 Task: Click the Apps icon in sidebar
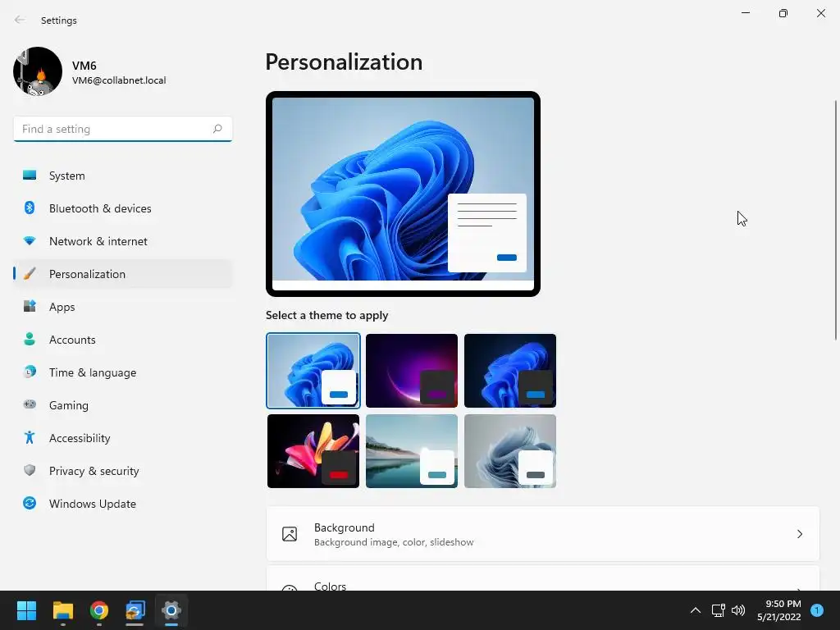tap(30, 307)
